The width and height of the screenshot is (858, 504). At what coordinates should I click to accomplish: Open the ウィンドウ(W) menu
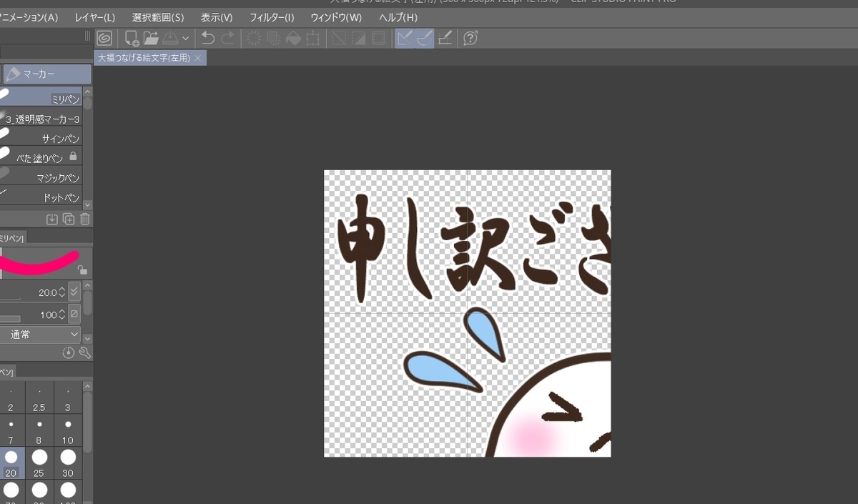(336, 17)
